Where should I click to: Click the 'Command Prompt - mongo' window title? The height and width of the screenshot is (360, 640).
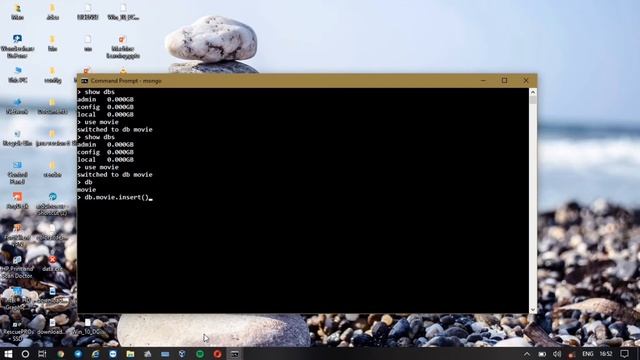tap(126, 81)
